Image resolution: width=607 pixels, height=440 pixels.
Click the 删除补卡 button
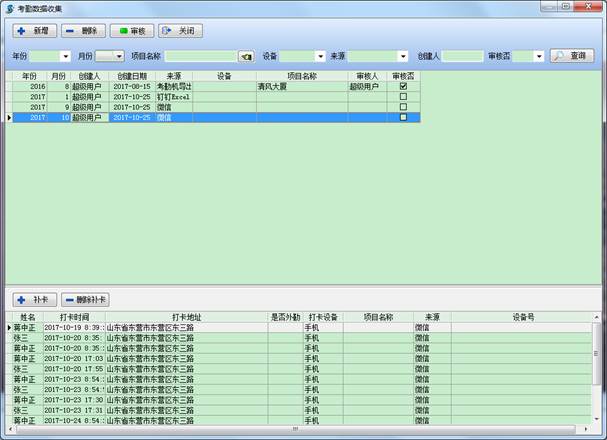pos(86,299)
